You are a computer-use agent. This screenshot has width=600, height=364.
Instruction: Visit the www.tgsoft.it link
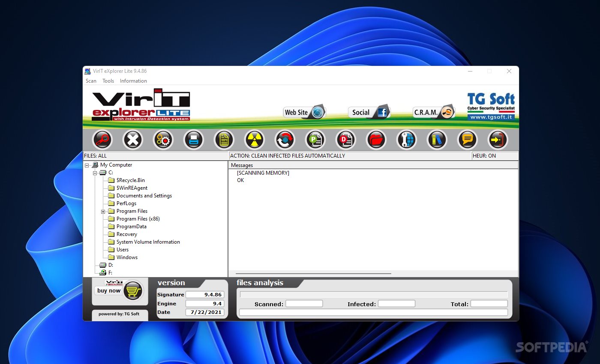pos(491,117)
